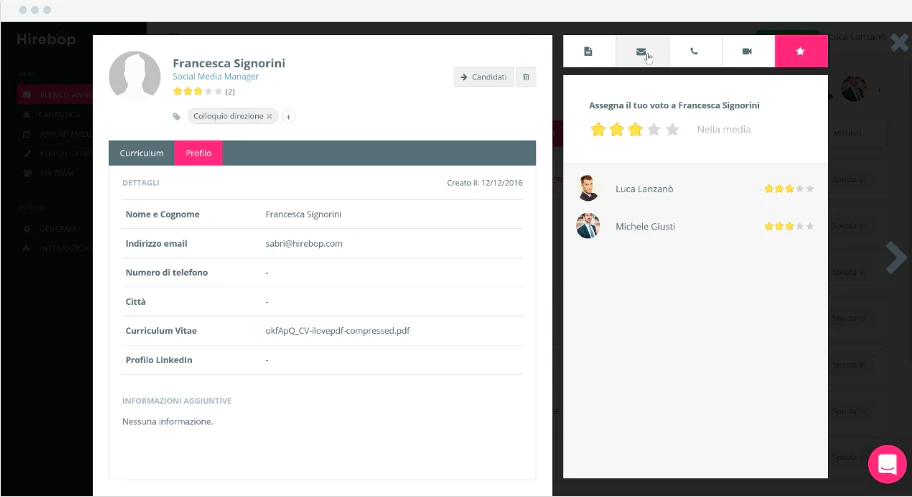Set rating to four stars

tap(654, 129)
